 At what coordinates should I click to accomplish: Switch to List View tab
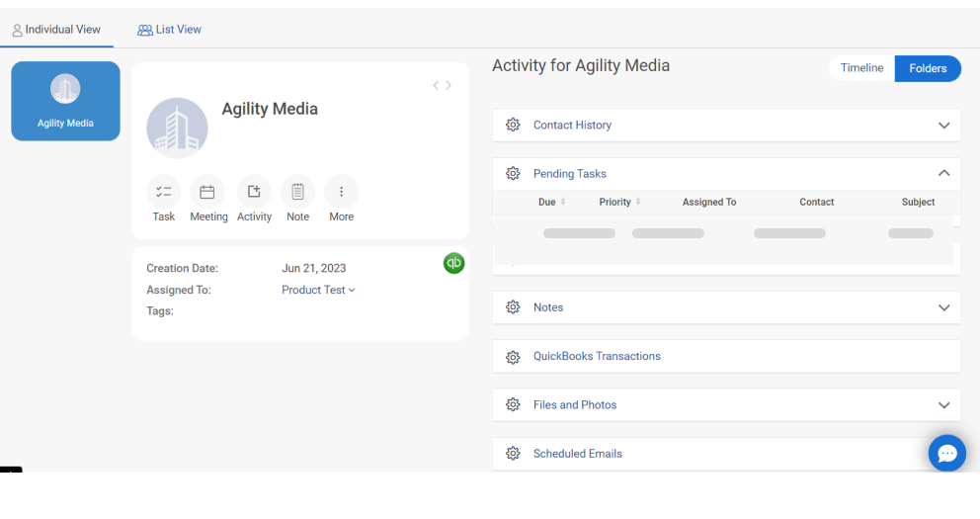(169, 30)
